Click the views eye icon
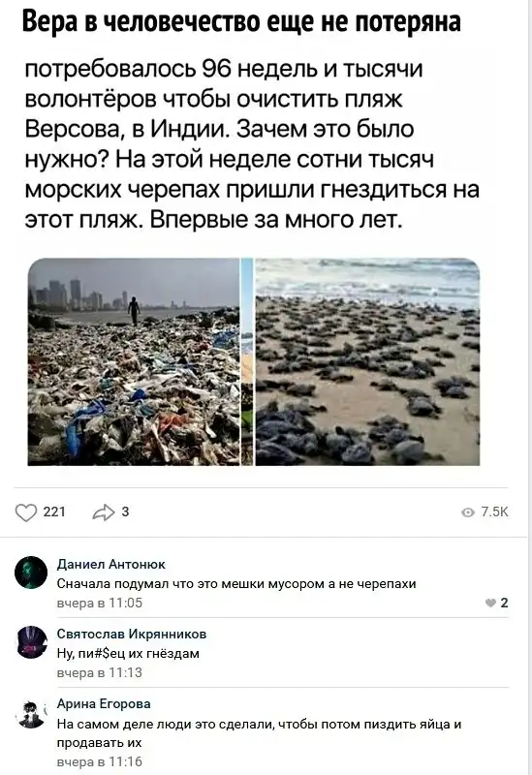532x775 pixels. (x=468, y=512)
